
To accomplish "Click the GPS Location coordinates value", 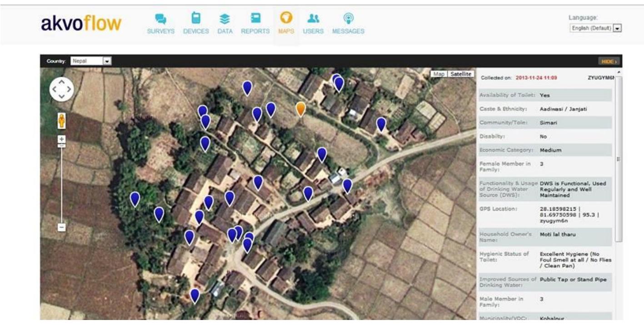I will click(x=569, y=215).
